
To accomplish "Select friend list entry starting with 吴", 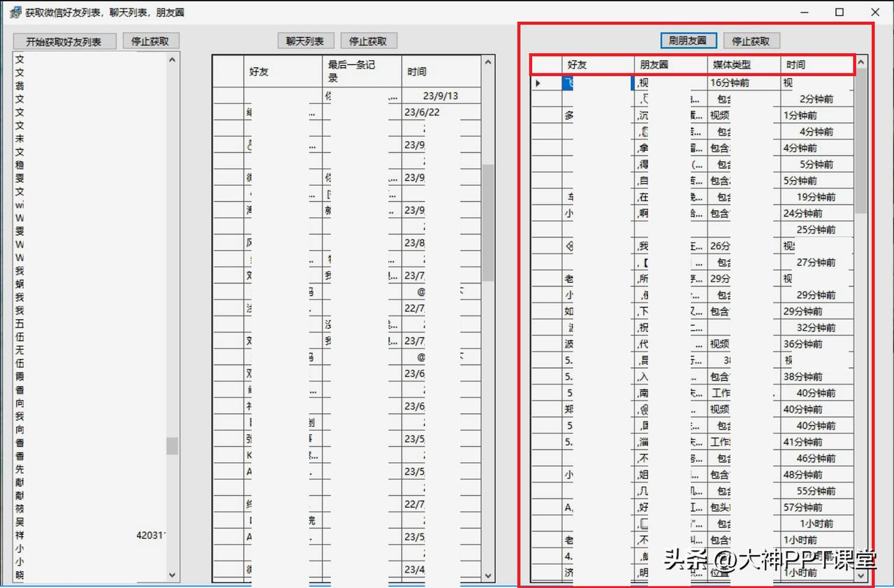I will pos(89,522).
